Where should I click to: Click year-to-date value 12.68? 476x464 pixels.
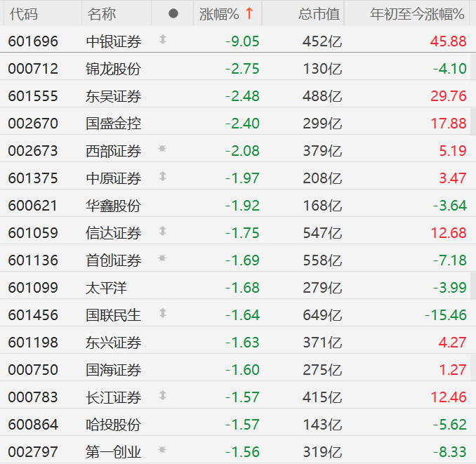coord(449,233)
